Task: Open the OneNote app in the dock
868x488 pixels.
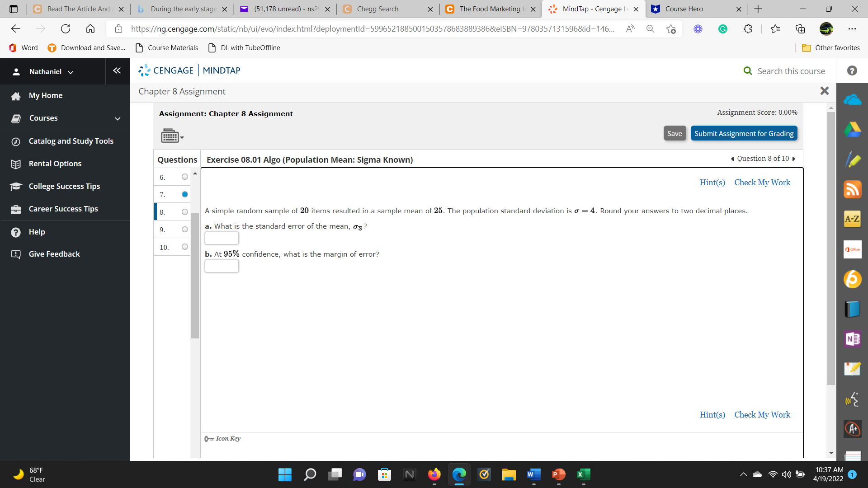Action: pyautogui.click(x=853, y=338)
